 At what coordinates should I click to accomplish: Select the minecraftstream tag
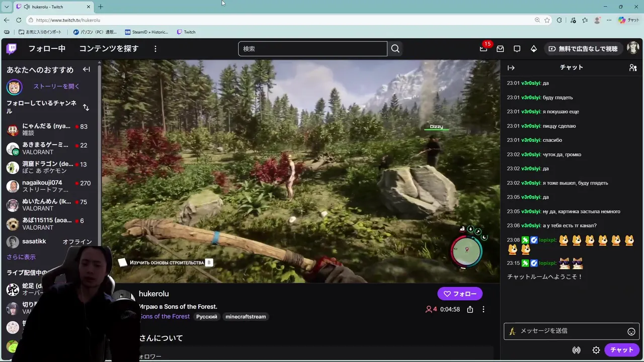tap(246, 317)
